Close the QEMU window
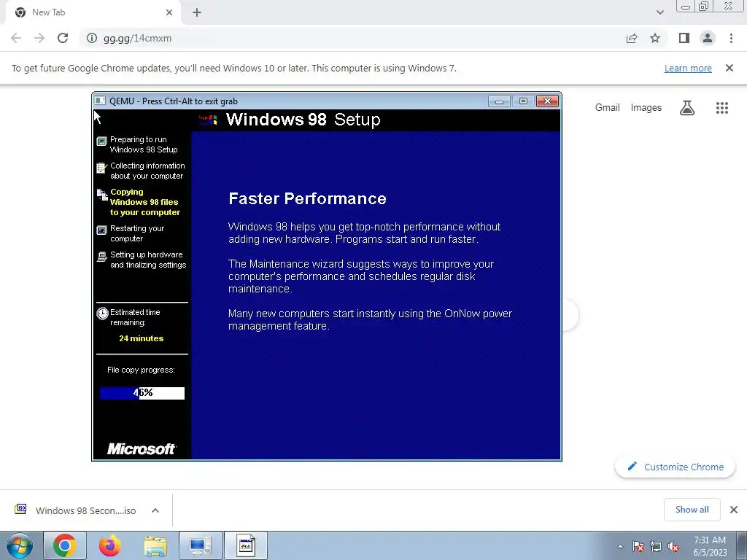 [547, 101]
